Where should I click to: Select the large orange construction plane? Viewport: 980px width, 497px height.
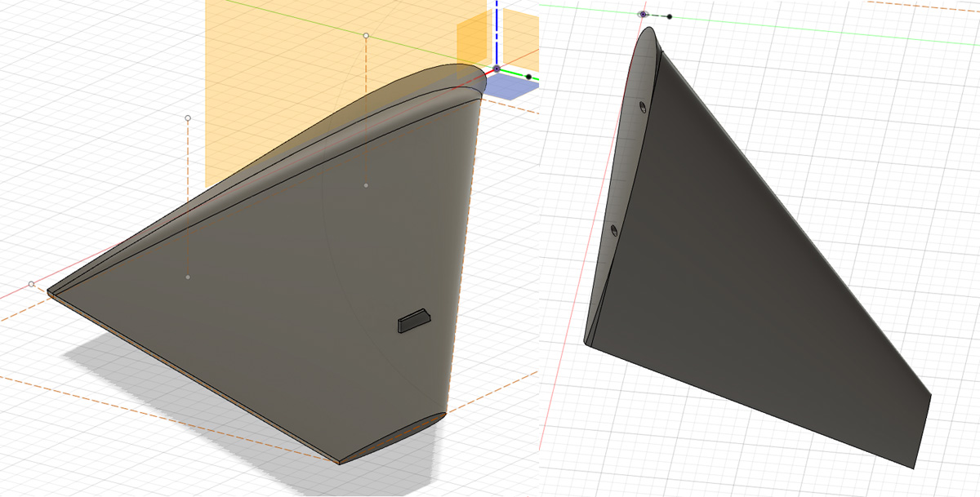coord(269,49)
